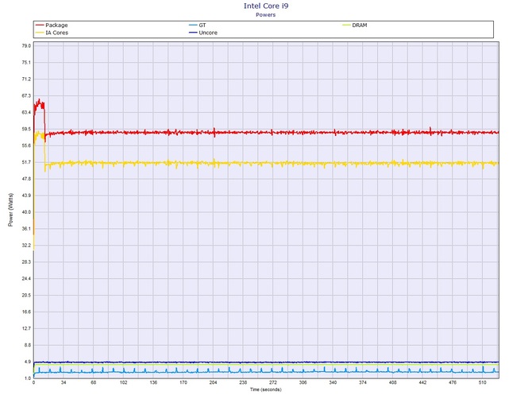Screen dimensions: 532x399
Task: Click the Package legend label
Action: [x=56, y=25]
